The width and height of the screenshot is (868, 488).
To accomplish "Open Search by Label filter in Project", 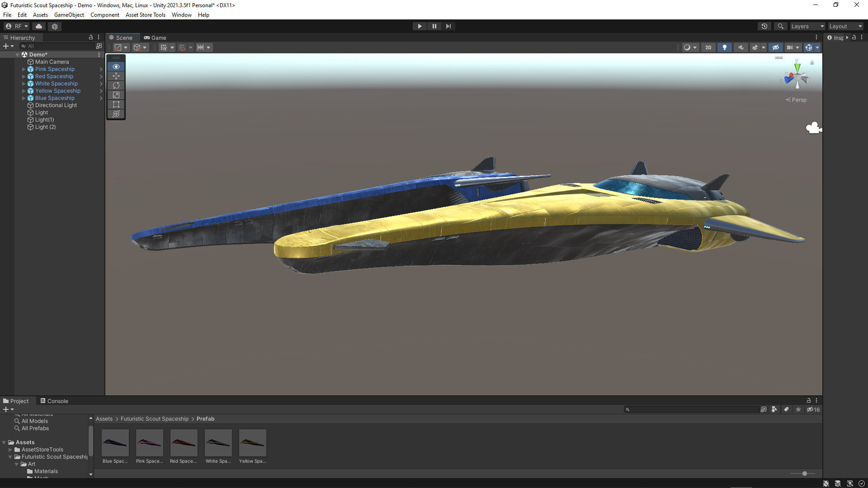I will coord(786,409).
